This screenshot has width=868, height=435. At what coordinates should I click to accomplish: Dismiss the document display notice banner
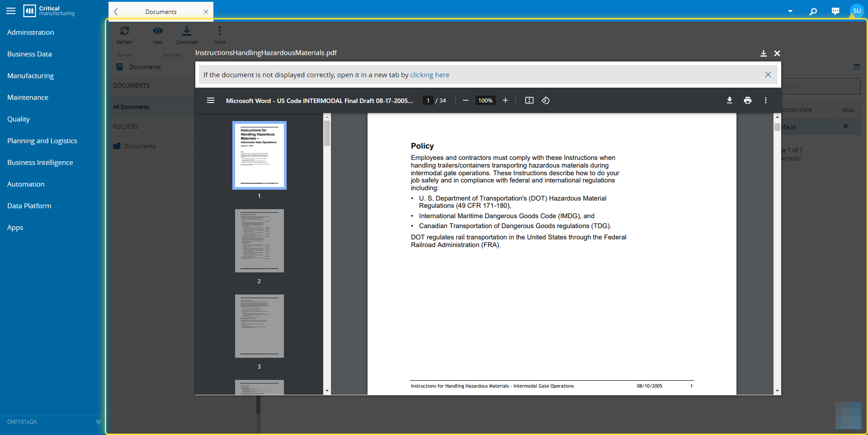click(x=768, y=75)
